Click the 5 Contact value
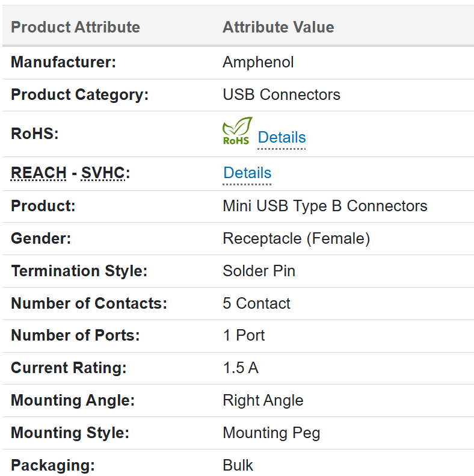The width and height of the screenshot is (474, 476). click(x=256, y=303)
